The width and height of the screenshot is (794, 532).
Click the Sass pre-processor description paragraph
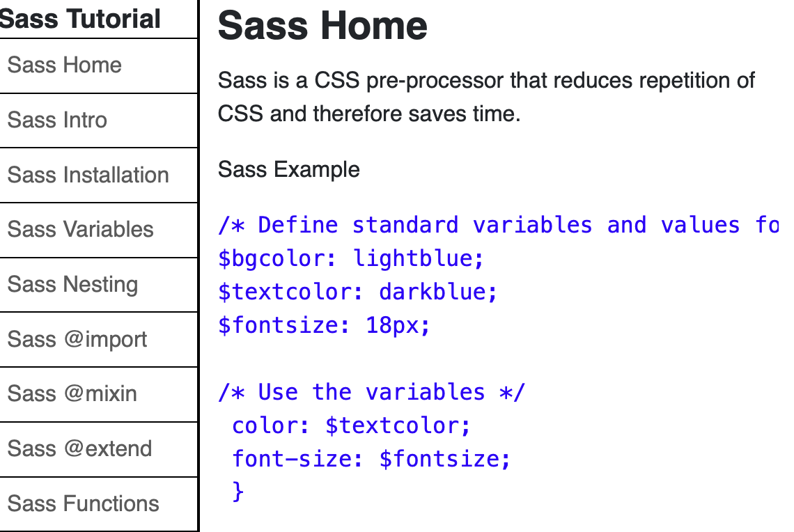(486, 97)
